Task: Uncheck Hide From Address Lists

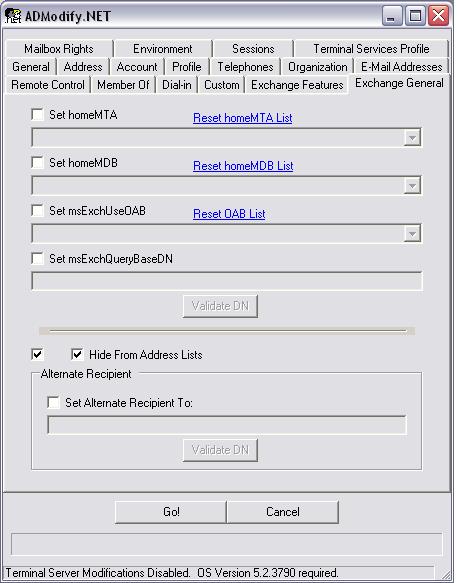Action: point(77,354)
